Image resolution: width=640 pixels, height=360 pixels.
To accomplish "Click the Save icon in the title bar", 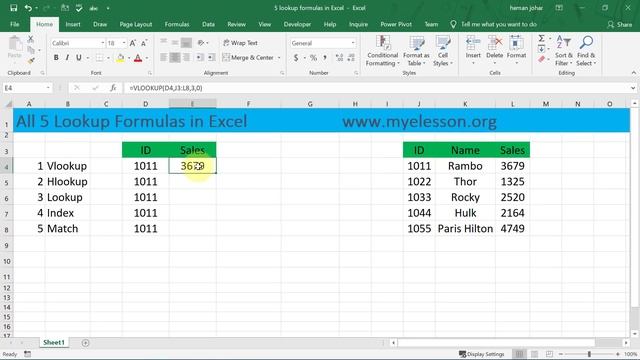I will pyautogui.click(x=13, y=8).
